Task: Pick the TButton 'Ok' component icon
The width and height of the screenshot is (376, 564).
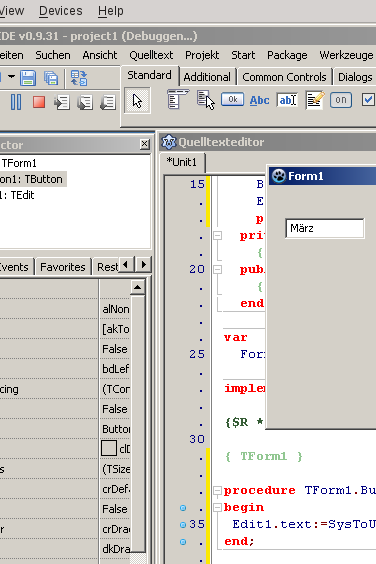Action: [232, 99]
